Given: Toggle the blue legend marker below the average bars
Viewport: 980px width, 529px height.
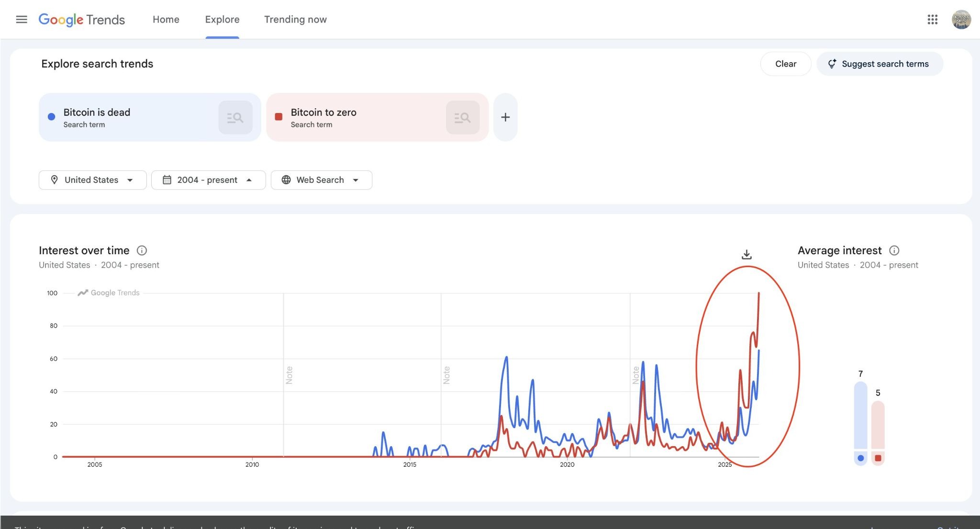Looking at the screenshot, I should (860, 458).
